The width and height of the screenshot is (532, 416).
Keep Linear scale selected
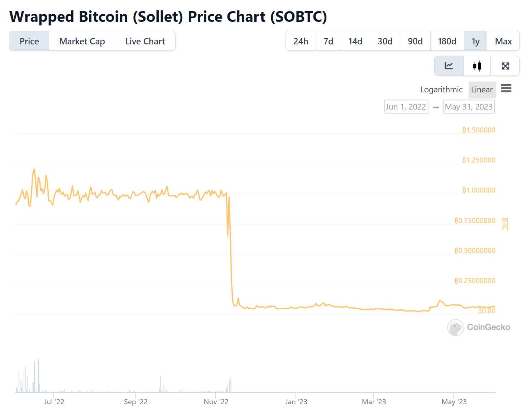pos(482,90)
